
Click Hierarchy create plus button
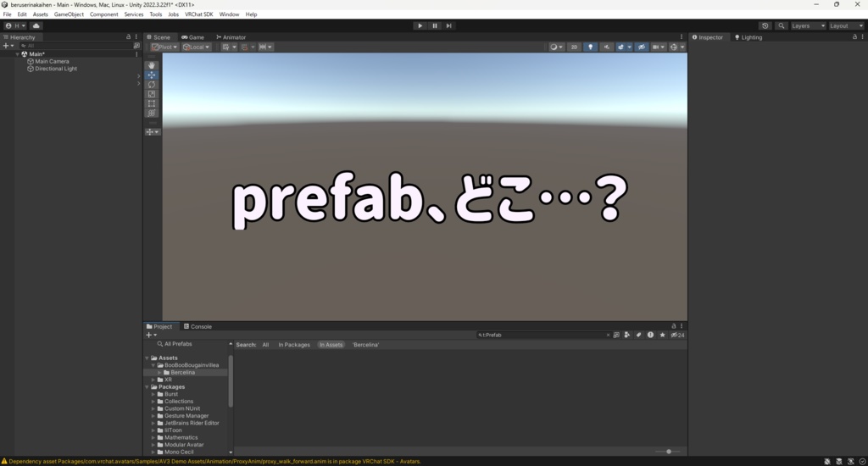[x=8, y=46]
